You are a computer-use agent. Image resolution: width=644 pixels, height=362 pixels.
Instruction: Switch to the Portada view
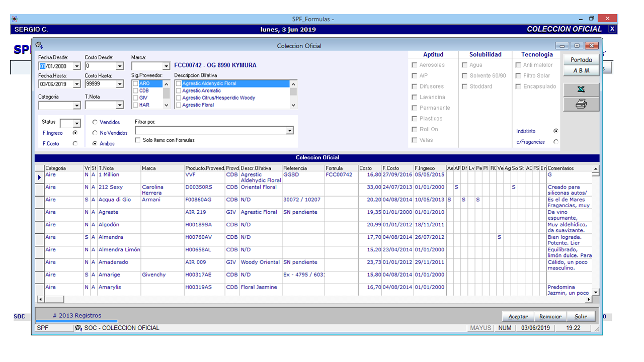pos(581,59)
